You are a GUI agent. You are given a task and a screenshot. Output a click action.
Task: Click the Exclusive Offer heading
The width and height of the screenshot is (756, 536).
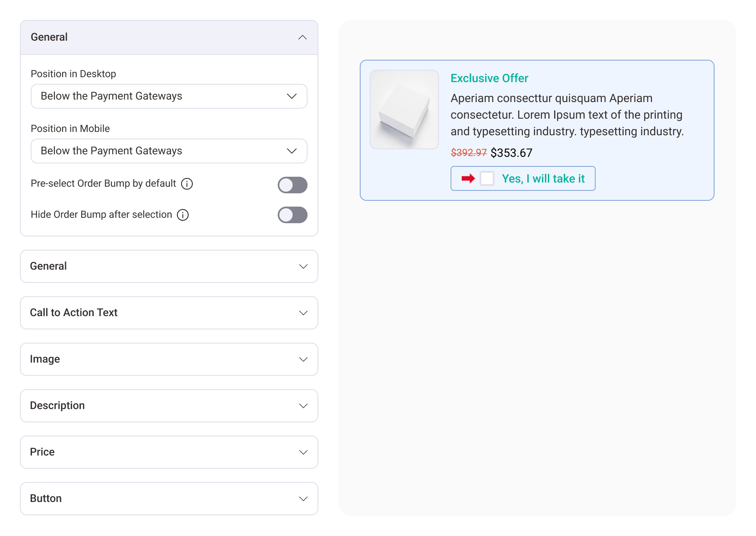pyautogui.click(x=489, y=78)
